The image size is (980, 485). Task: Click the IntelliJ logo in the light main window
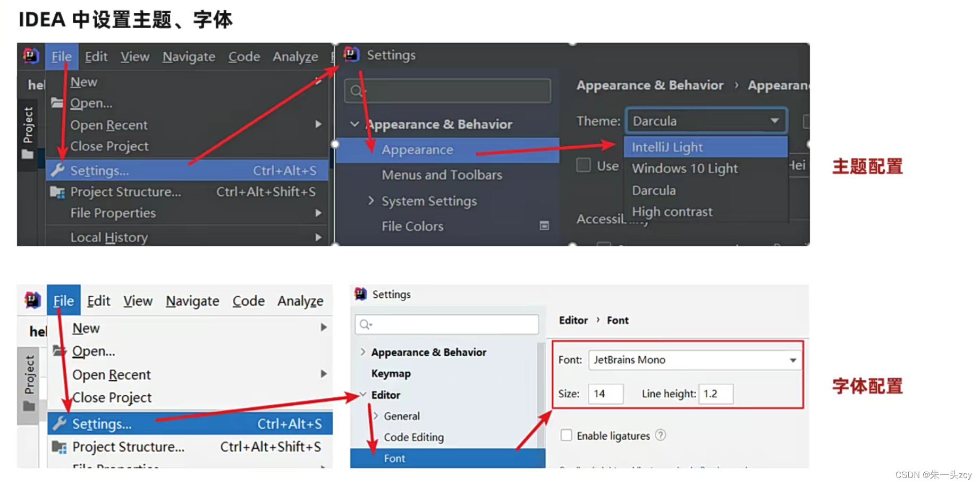click(32, 300)
